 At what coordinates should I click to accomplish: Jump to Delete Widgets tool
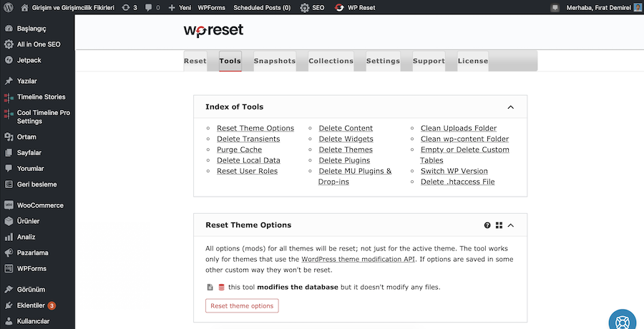coord(346,139)
